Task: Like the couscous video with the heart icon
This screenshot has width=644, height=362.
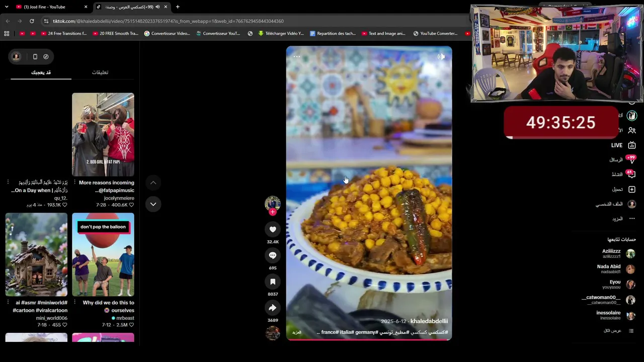Action: [x=273, y=229]
